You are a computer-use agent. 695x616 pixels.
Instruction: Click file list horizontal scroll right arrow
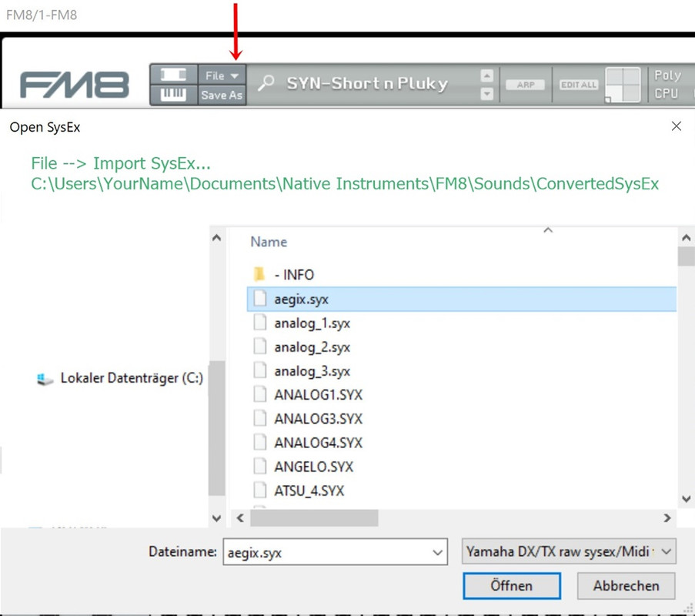pyautogui.click(x=667, y=518)
